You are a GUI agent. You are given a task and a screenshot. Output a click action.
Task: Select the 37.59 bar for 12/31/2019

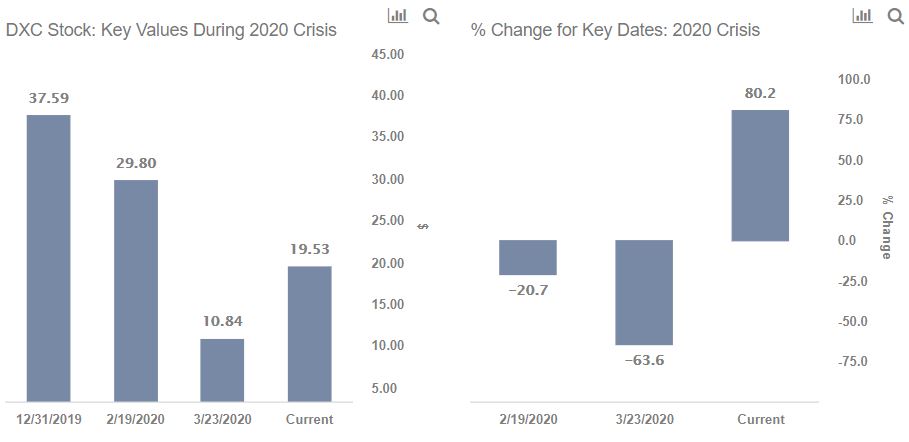[49, 258]
